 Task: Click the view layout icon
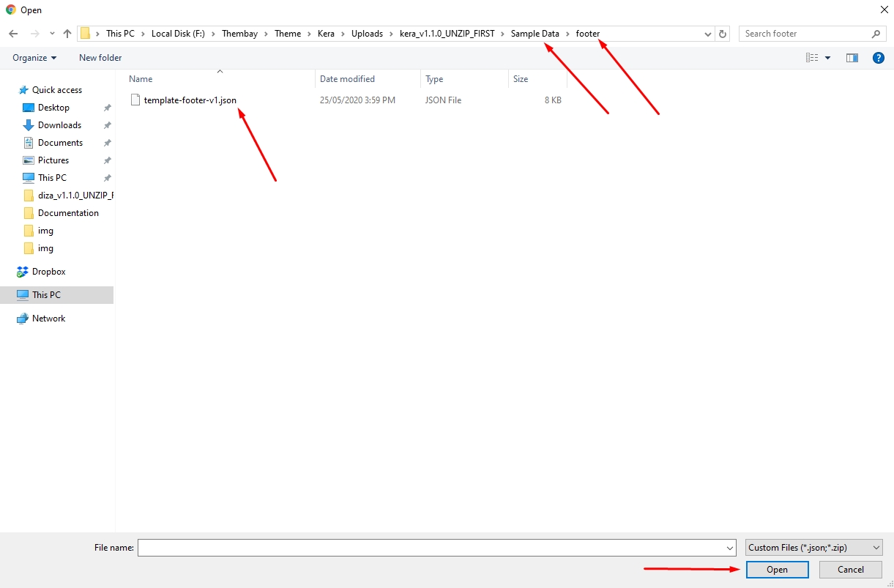tap(811, 58)
